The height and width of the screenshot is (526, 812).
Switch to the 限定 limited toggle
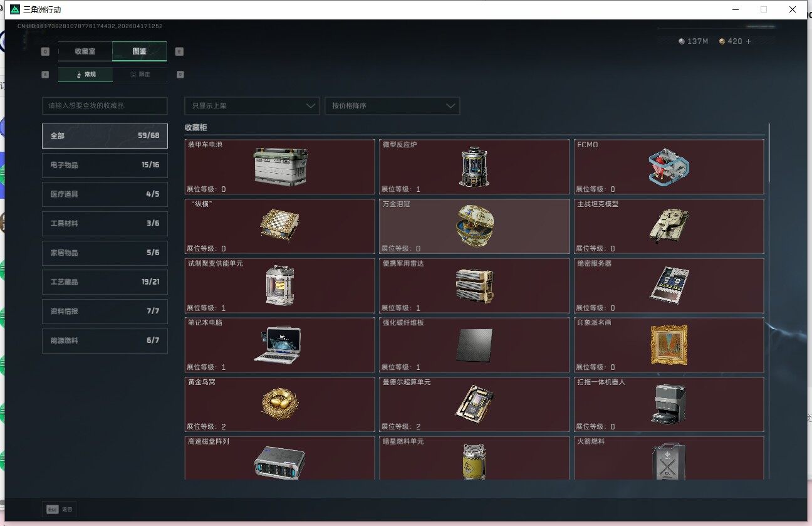tap(140, 75)
